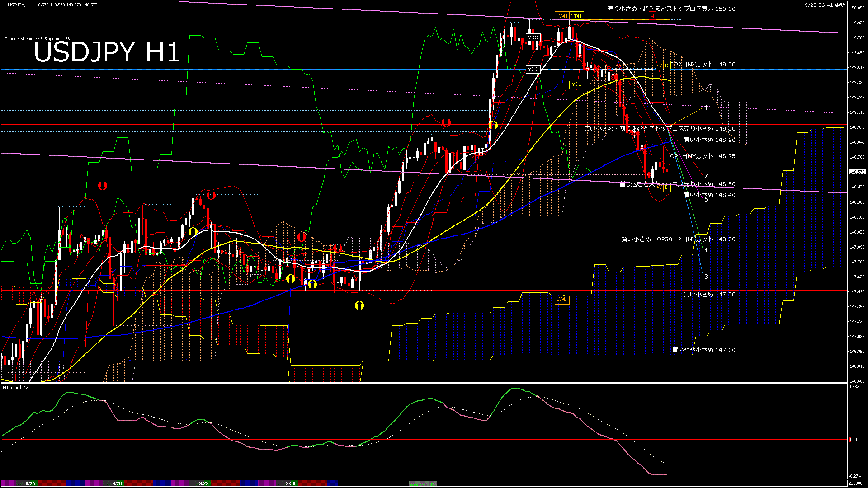Click the LWH level label box
Screen dimensions: 868x488
click(561, 16)
